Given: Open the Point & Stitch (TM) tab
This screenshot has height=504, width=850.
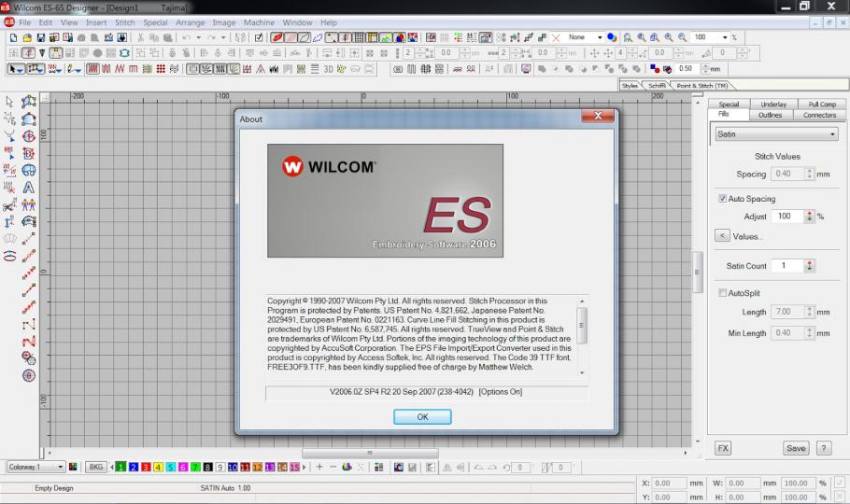Looking at the screenshot, I should point(702,86).
